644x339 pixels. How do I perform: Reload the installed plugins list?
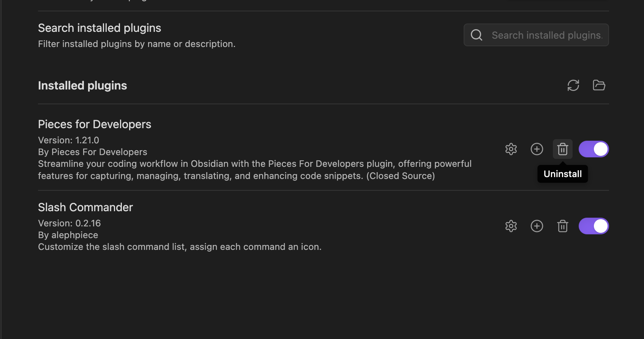coord(573,85)
